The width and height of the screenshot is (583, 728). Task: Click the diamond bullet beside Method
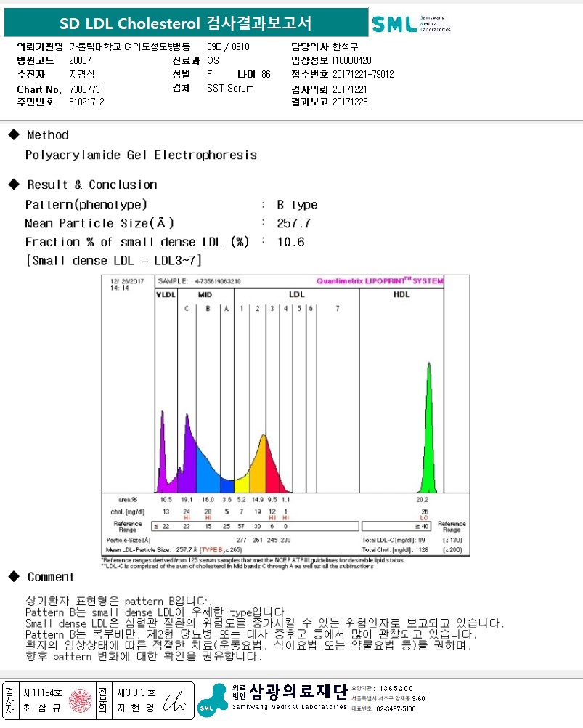(x=14, y=134)
